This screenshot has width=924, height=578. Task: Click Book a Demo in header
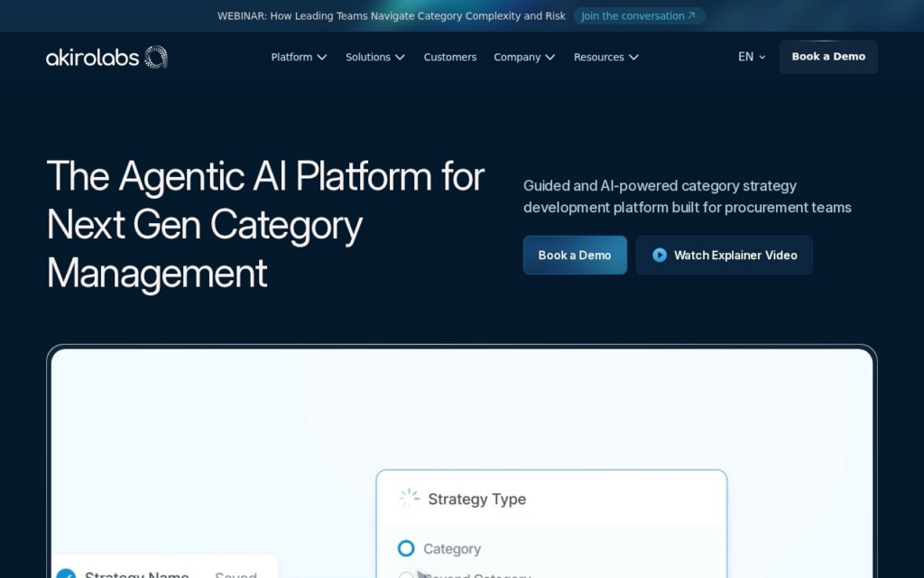point(828,57)
